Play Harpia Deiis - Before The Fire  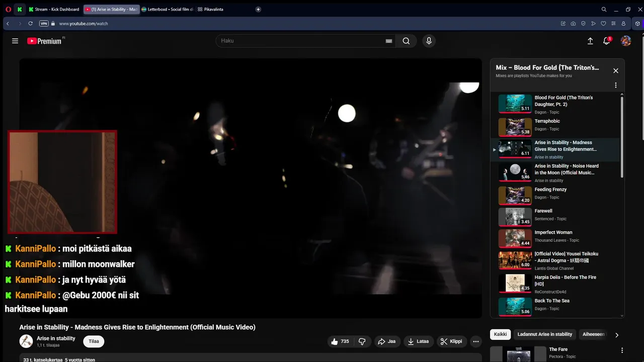(x=555, y=284)
